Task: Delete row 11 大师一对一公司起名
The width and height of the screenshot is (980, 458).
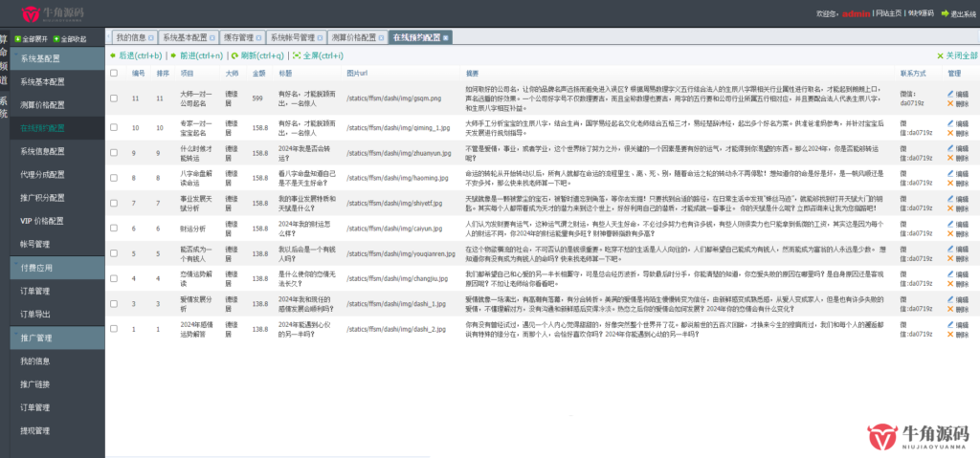Action: [957, 103]
